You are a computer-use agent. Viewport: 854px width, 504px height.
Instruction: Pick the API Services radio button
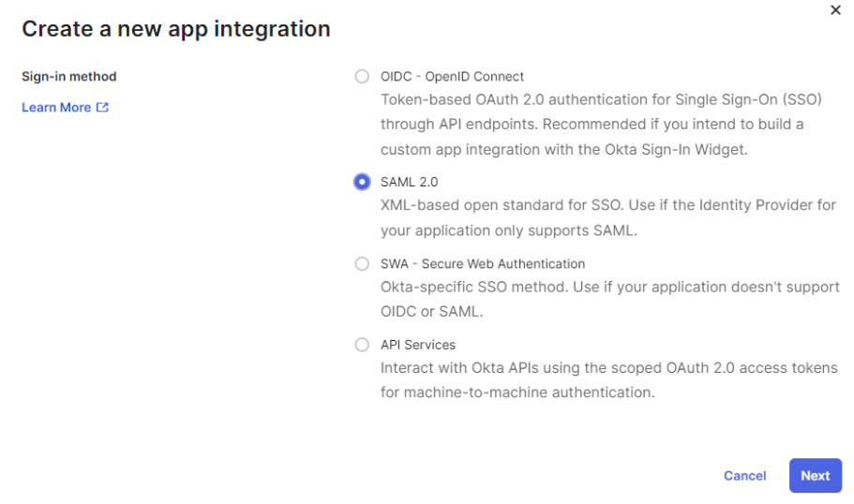(x=362, y=345)
